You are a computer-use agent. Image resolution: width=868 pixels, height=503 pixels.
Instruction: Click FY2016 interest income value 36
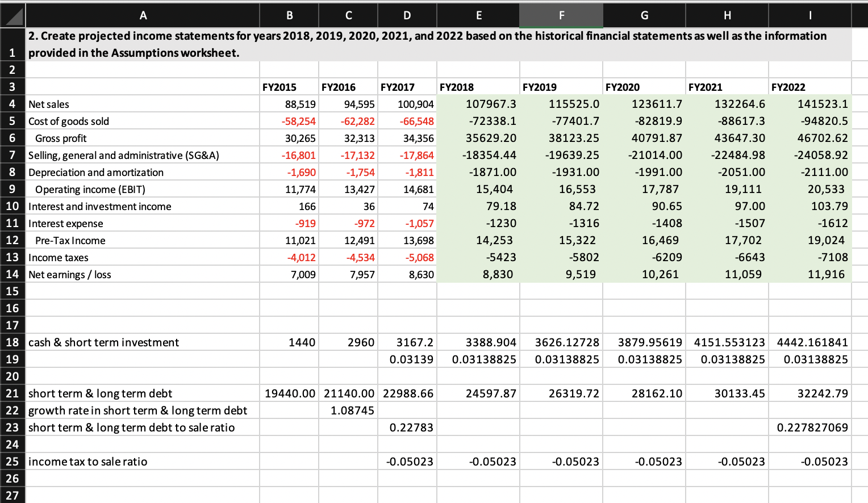[x=369, y=207]
